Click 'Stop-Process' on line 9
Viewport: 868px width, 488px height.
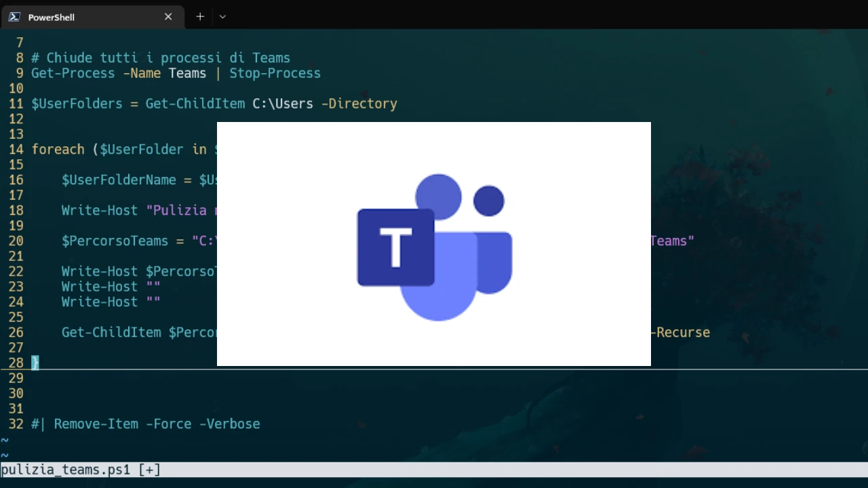coord(275,73)
